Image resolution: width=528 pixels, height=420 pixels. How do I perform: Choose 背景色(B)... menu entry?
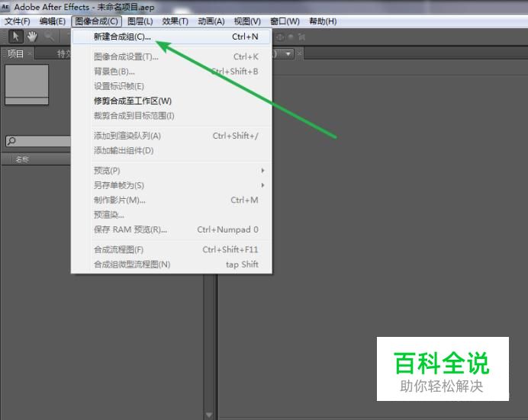tap(172, 72)
